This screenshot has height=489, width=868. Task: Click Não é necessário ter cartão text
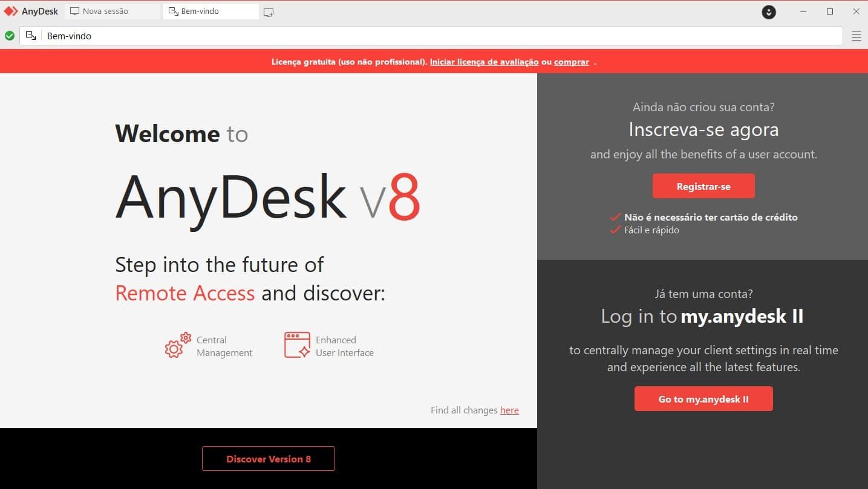711,217
